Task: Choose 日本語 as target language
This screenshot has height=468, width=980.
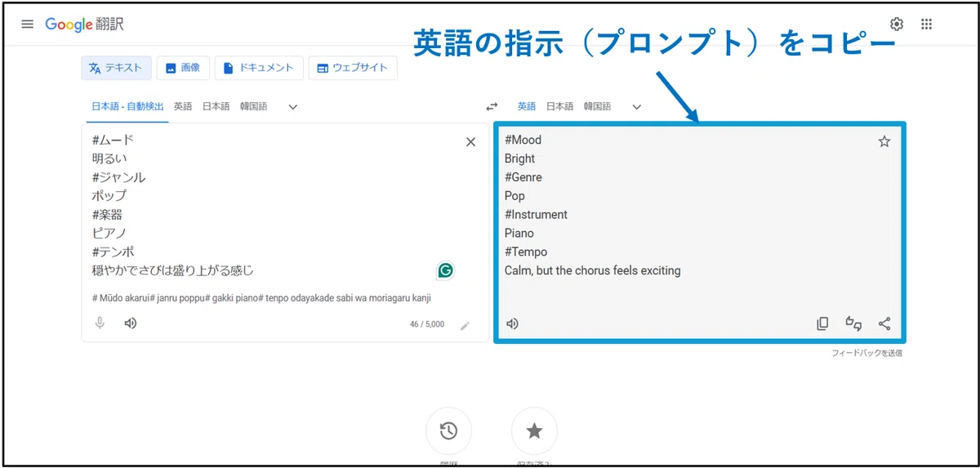Action: pyautogui.click(x=560, y=106)
